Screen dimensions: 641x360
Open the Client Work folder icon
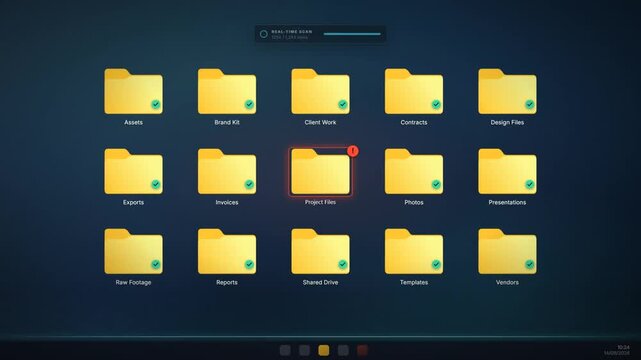point(320,91)
